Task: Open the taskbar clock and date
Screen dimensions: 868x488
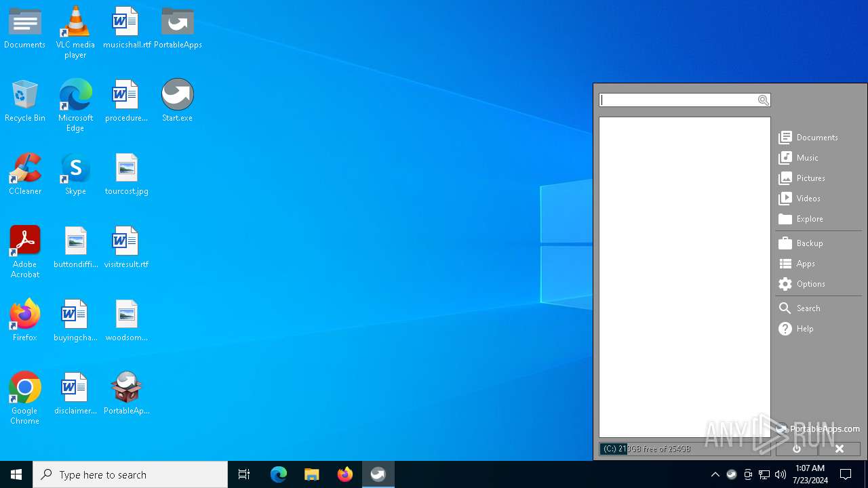Action: tap(810, 474)
